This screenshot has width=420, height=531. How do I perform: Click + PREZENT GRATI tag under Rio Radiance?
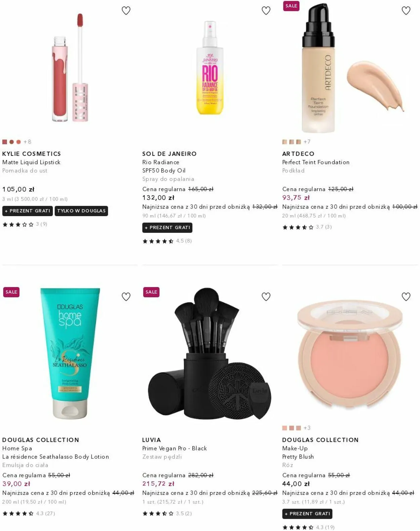(x=167, y=228)
